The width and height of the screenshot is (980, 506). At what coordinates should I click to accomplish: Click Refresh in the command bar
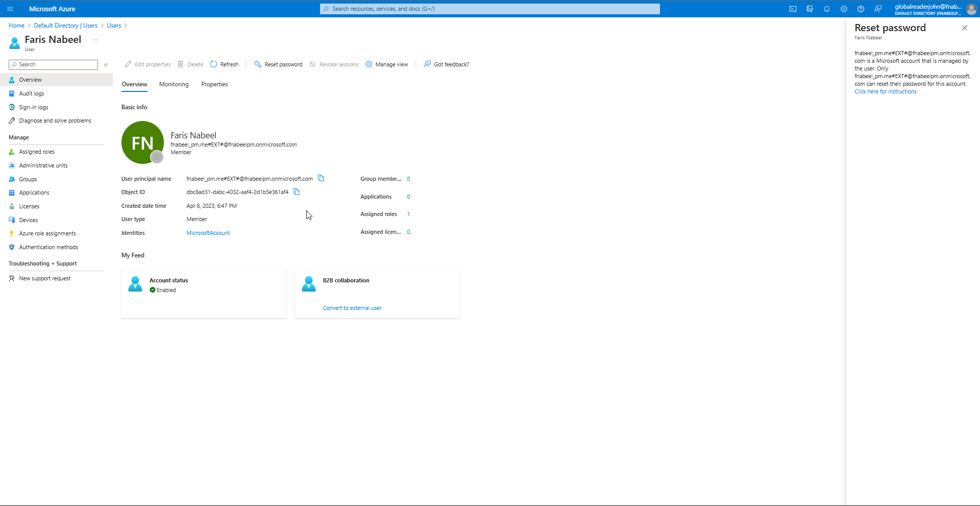228,64
